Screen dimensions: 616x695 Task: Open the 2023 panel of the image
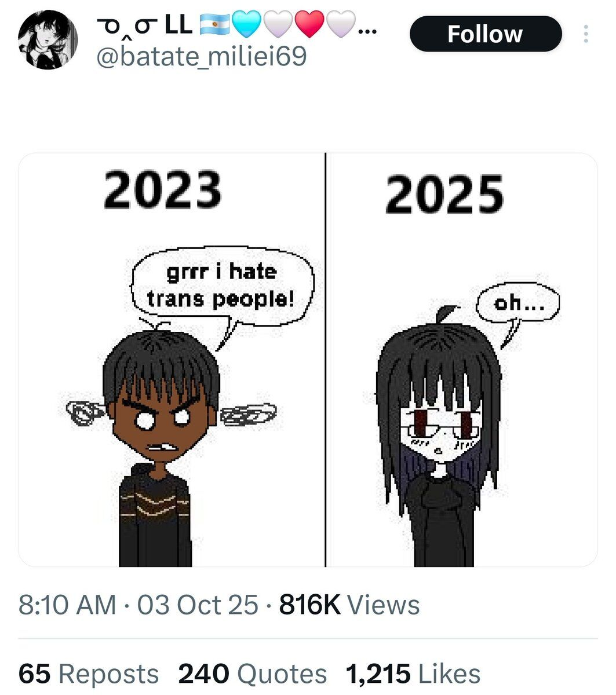tap(172, 360)
